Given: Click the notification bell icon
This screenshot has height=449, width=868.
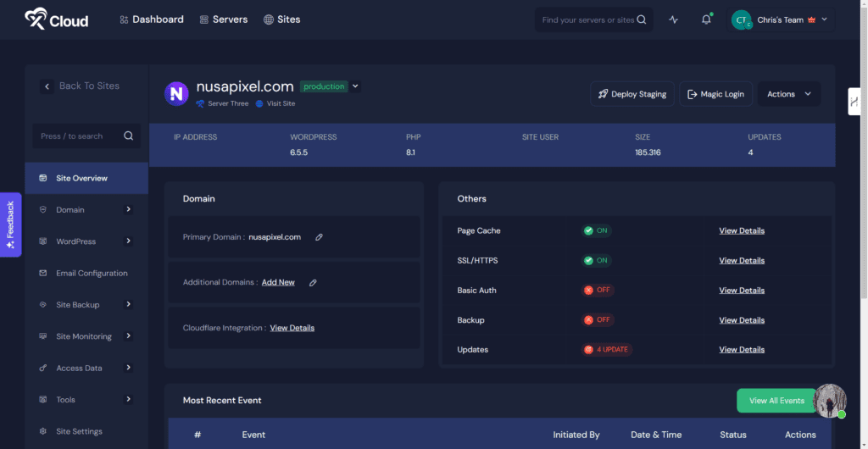Looking at the screenshot, I should pyautogui.click(x=706, y=19).
